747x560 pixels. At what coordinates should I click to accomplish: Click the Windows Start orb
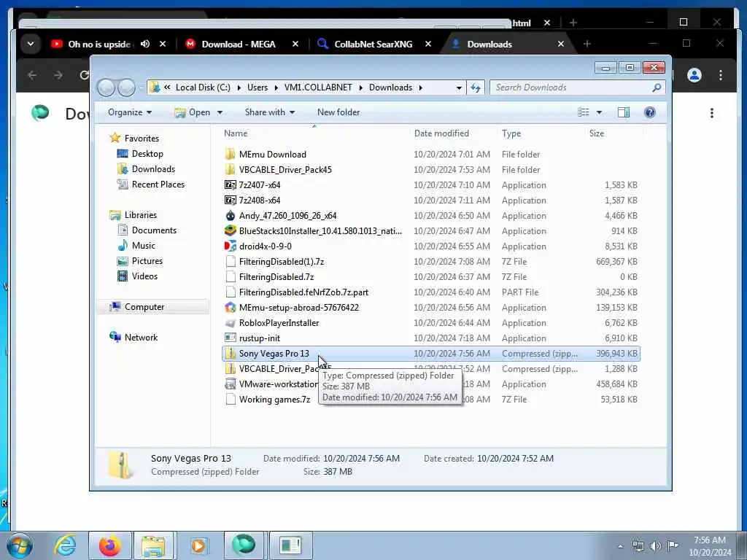tap(20, 545)
